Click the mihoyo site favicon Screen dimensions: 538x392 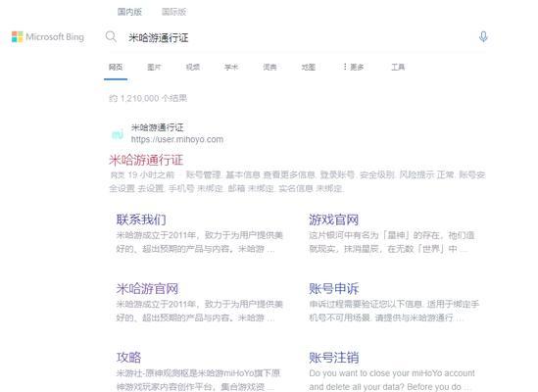[x=118, y=134]
